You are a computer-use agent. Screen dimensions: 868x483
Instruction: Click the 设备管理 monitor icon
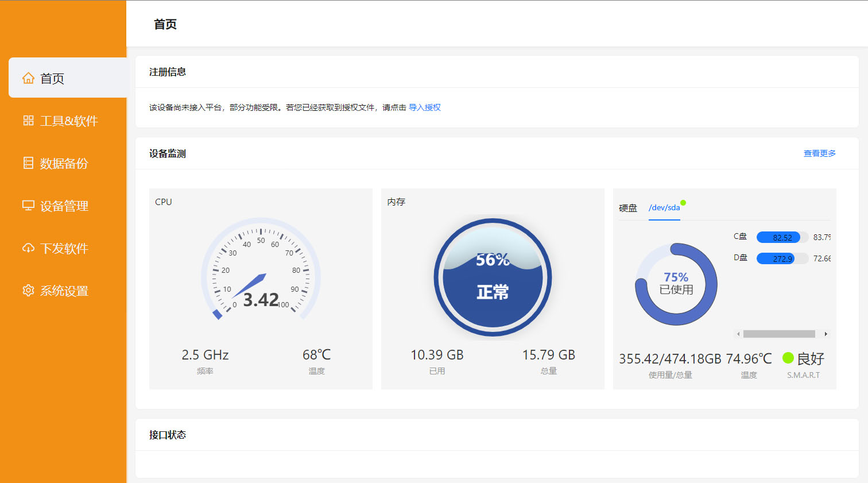point(28,206)
